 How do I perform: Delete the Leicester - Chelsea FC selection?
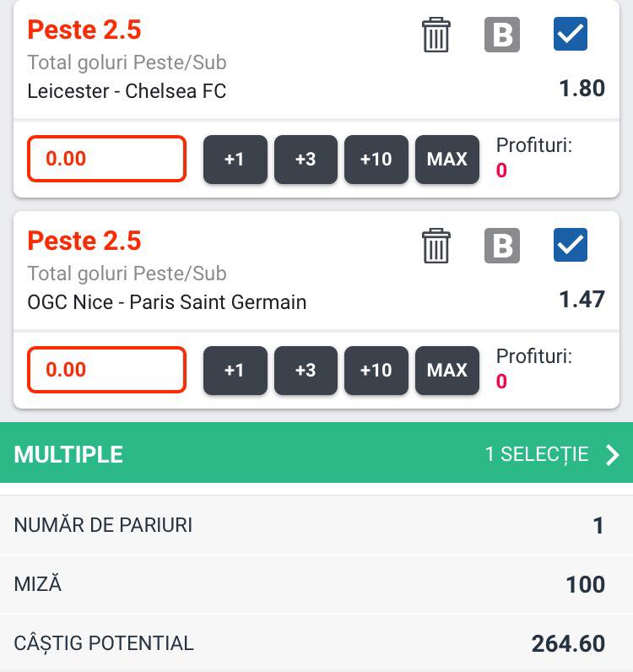[x=436, y=35]
